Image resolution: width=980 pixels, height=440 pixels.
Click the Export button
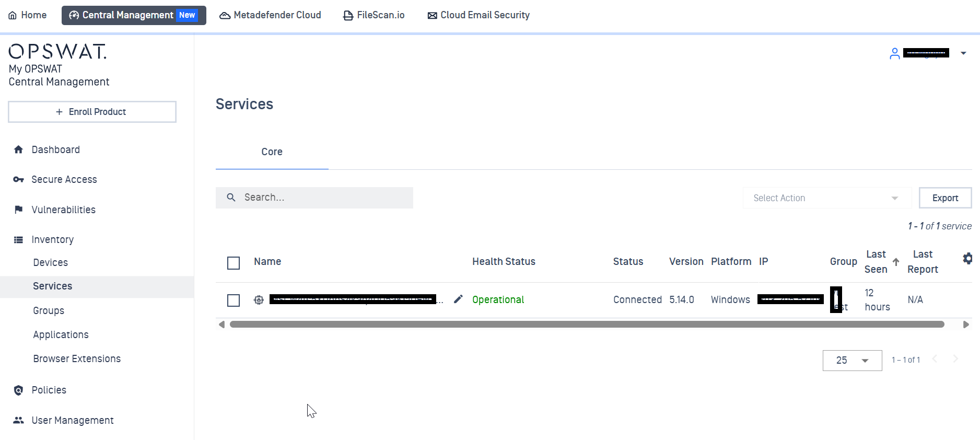tap(946, 198)
